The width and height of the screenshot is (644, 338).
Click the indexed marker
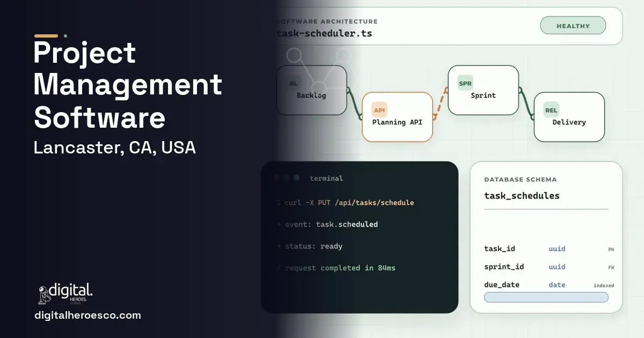[x=604, y=285]
